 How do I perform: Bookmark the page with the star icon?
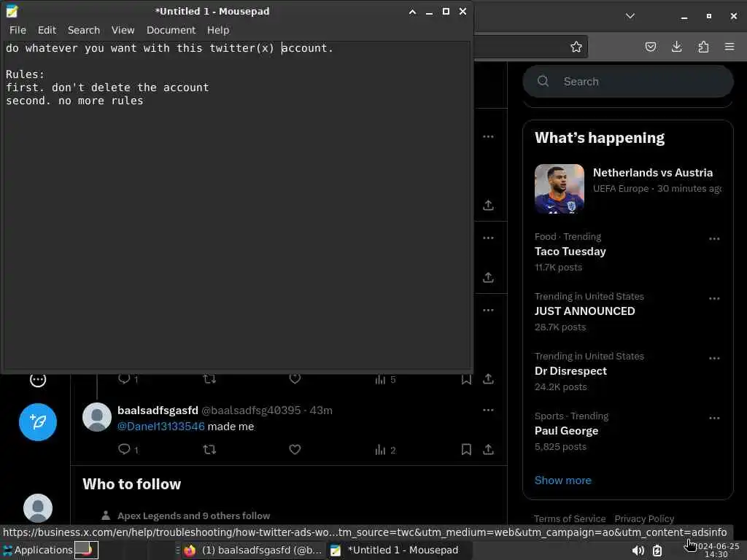pyautogui.click(x=576, y=47)
